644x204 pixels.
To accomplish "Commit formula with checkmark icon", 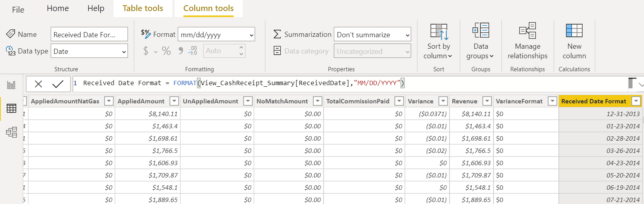I will pos(58,84).
